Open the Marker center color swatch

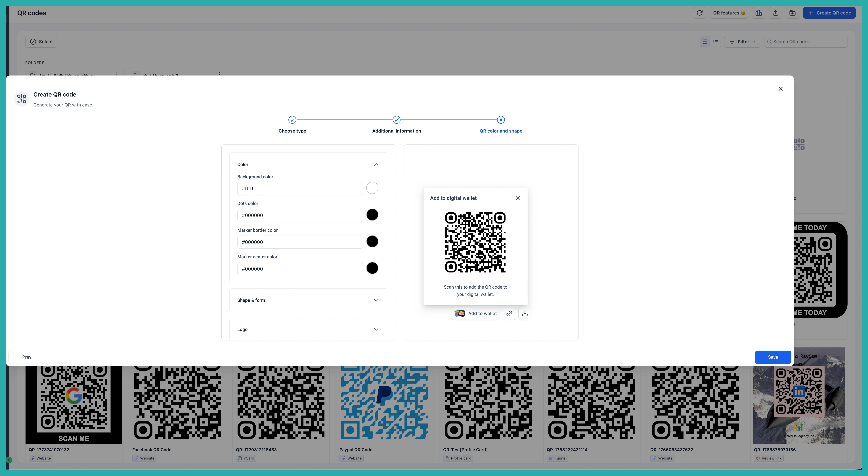pos(372,268)
